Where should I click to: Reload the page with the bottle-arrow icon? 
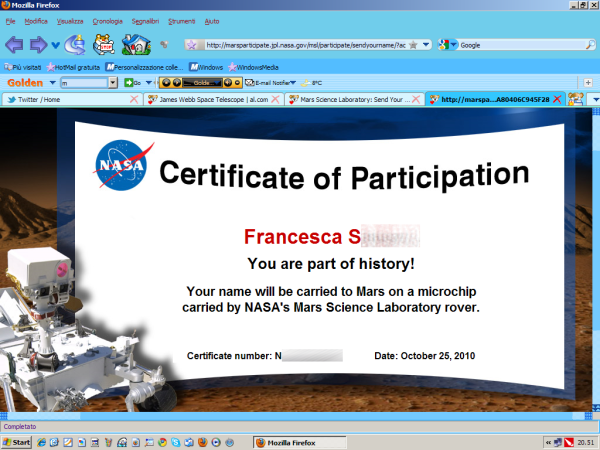(x=75, y=45)
